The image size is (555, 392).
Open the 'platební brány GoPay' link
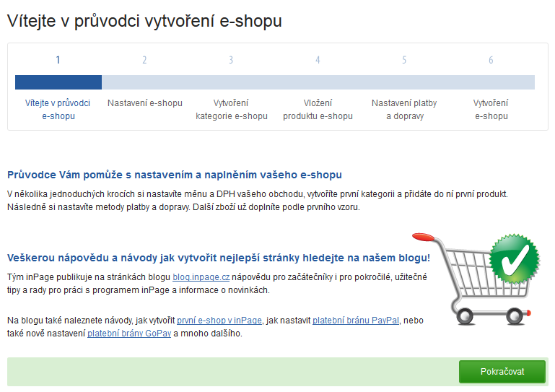click(x=128, y=334)
